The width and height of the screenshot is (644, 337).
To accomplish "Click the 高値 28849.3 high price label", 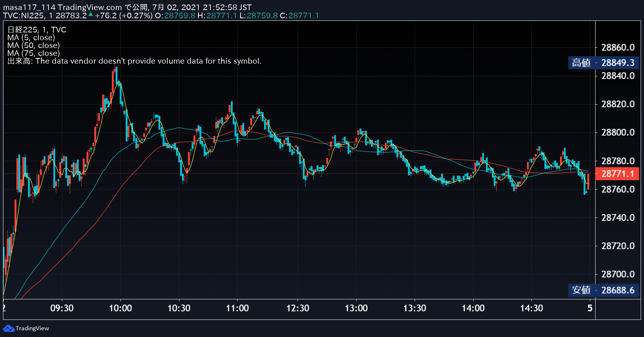I will [x=603, y=63].
